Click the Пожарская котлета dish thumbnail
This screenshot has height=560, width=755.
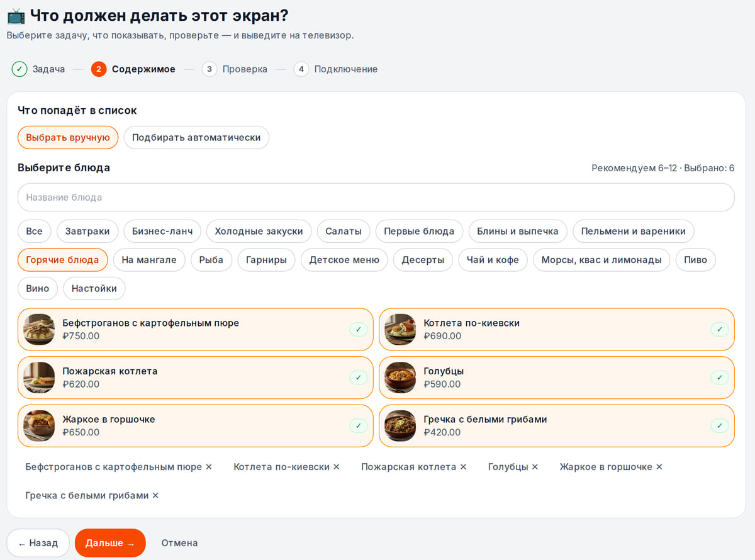[39, 378]
